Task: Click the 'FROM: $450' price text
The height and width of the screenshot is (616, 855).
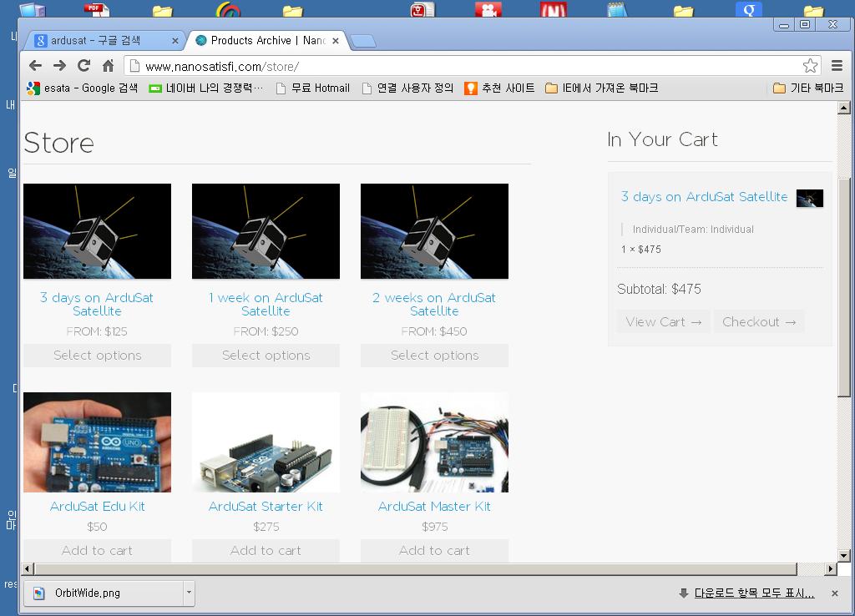Action: click(434, 331)
